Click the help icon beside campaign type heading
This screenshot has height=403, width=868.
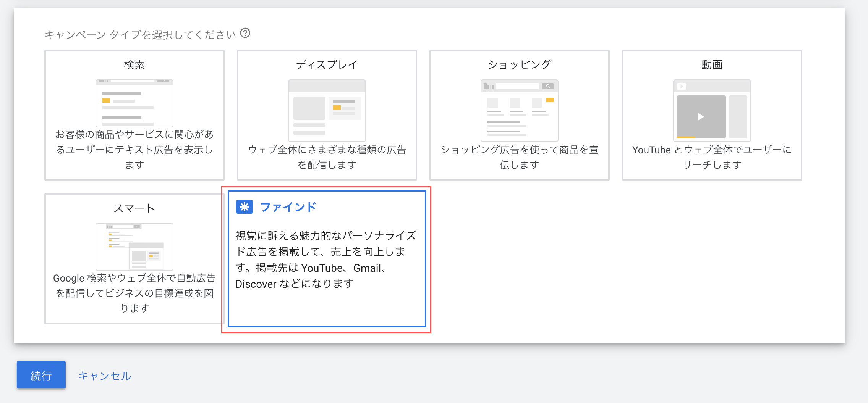[x=245, y=33]
